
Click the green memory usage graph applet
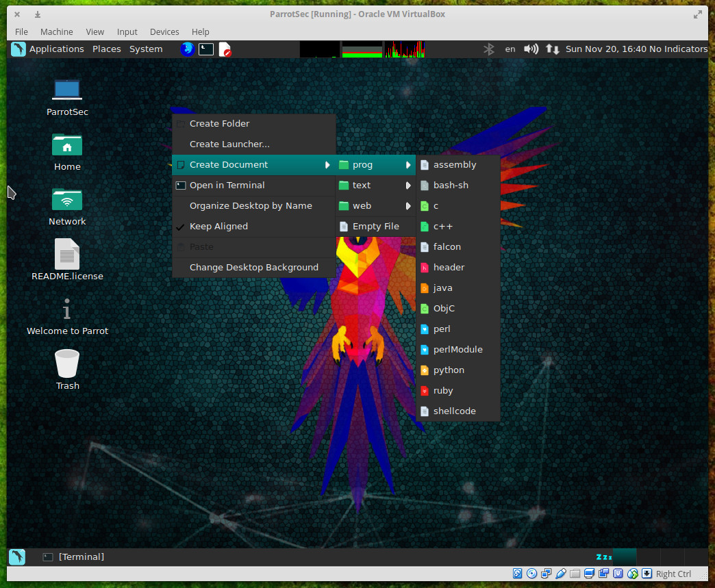tap(362, 49)
